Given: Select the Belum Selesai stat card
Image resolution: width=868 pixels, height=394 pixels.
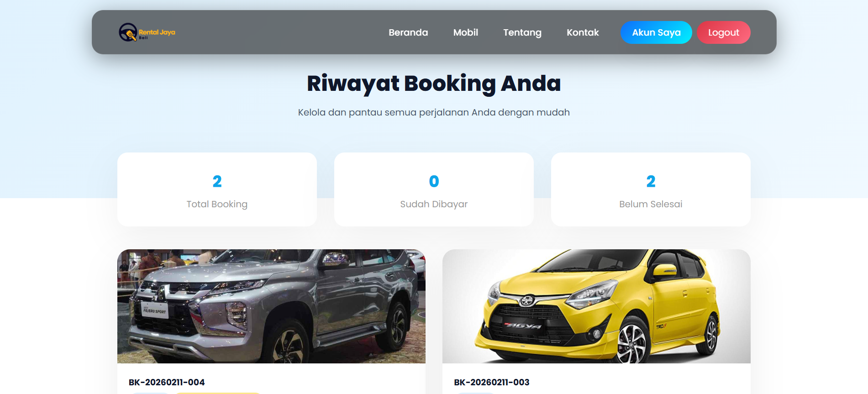Looking at the screenshot, I should coord(651,189).
